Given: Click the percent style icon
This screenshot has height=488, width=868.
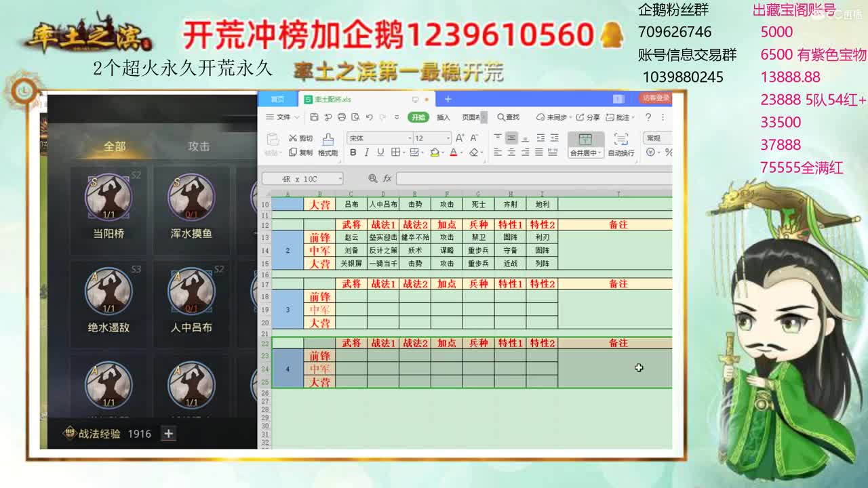Looking at the screenshot, I should point(668,152).
